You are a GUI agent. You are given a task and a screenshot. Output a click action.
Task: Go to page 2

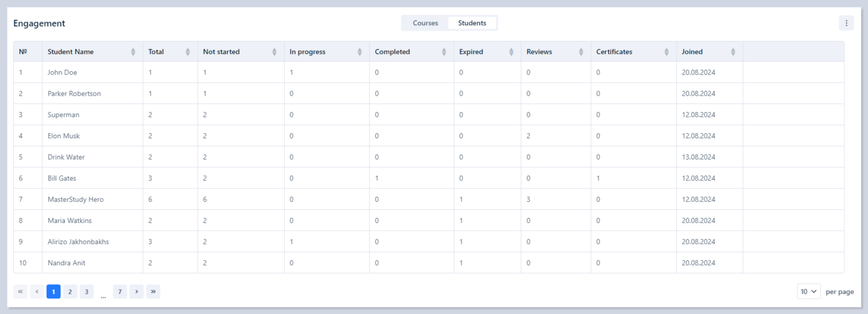pyautogui.click(x=70, y=291)
